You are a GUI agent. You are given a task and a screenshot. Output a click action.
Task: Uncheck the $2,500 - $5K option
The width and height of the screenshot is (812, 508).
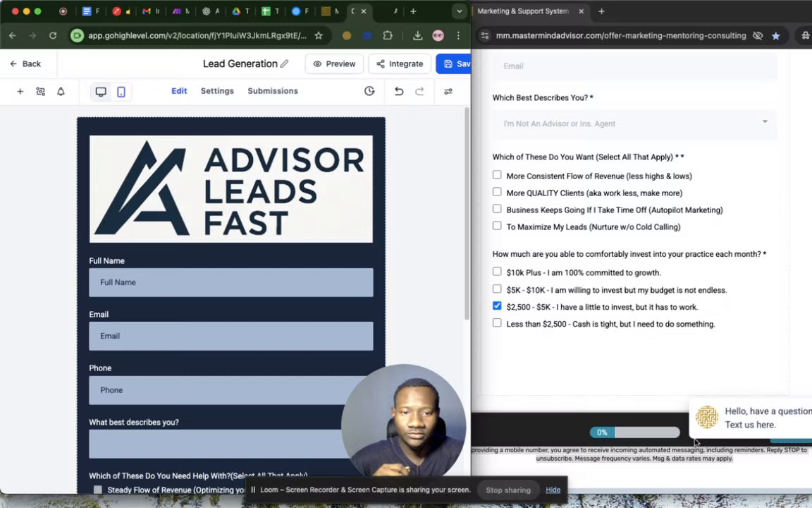[497, 306]
